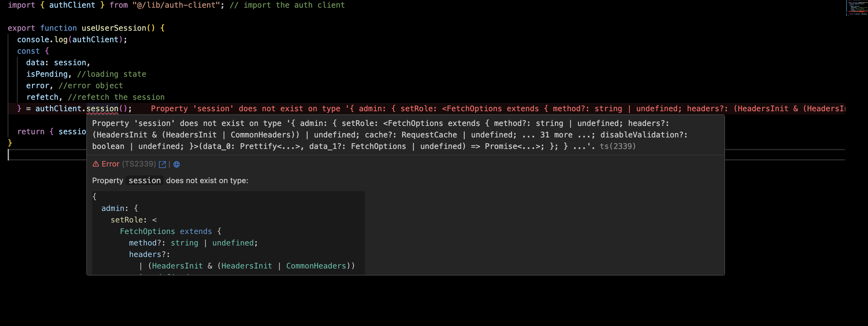Click the ts(2339) error code in the hover
The image size is (868, 326).
[x=617, y=146]
